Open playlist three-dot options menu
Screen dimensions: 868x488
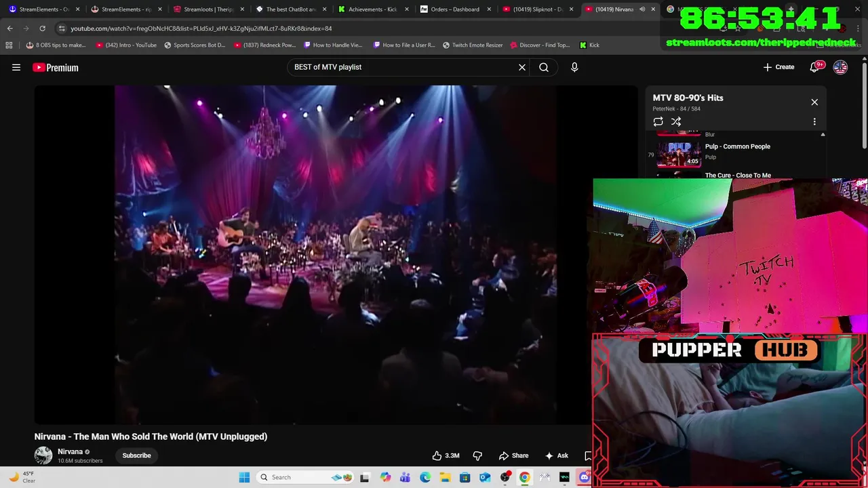pos(814,121)
